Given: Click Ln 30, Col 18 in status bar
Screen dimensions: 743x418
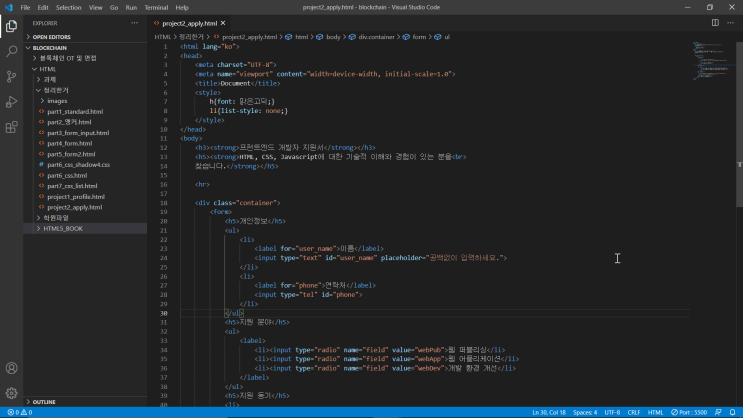Looking at the screenshot, I should coord(549,412).
